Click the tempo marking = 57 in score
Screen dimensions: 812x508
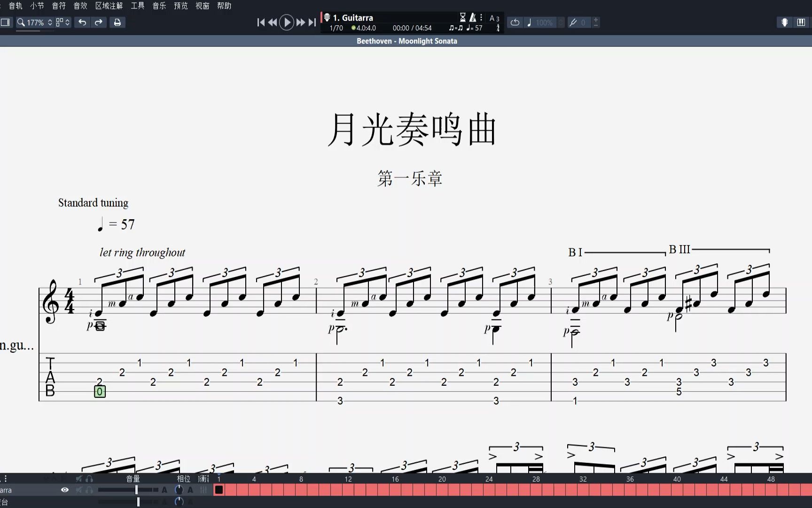[116, 224]
